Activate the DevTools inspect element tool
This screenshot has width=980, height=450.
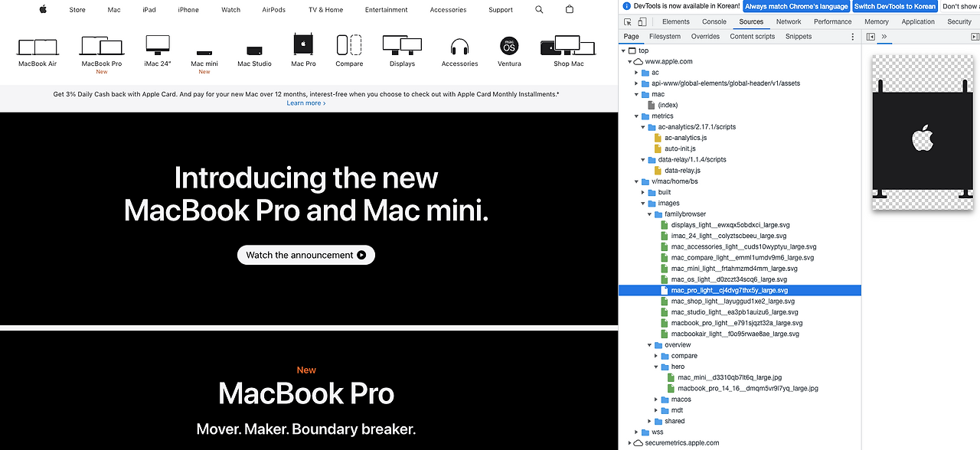(628, 21)
